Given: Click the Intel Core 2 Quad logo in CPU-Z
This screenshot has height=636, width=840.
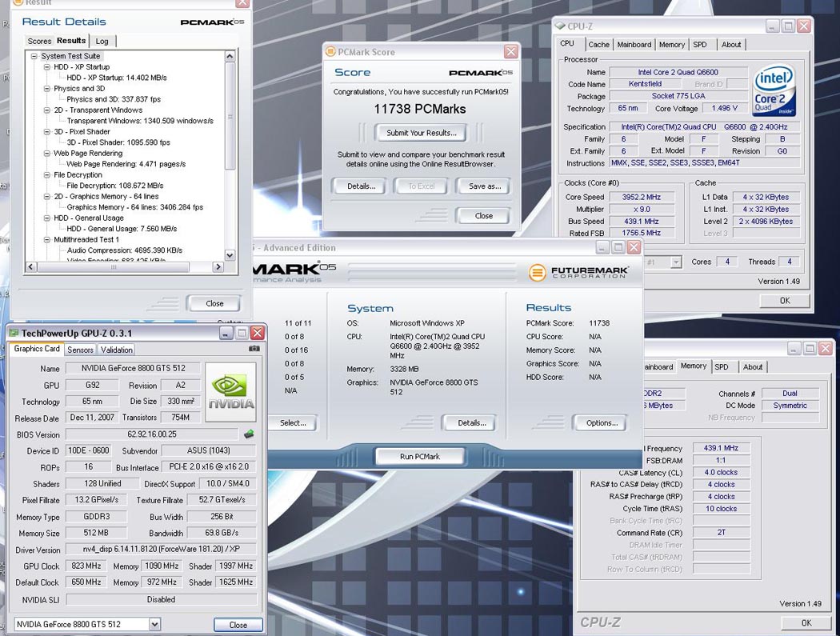Looking at the screenshot, I should pyautogui.click(x=774, y=91).
